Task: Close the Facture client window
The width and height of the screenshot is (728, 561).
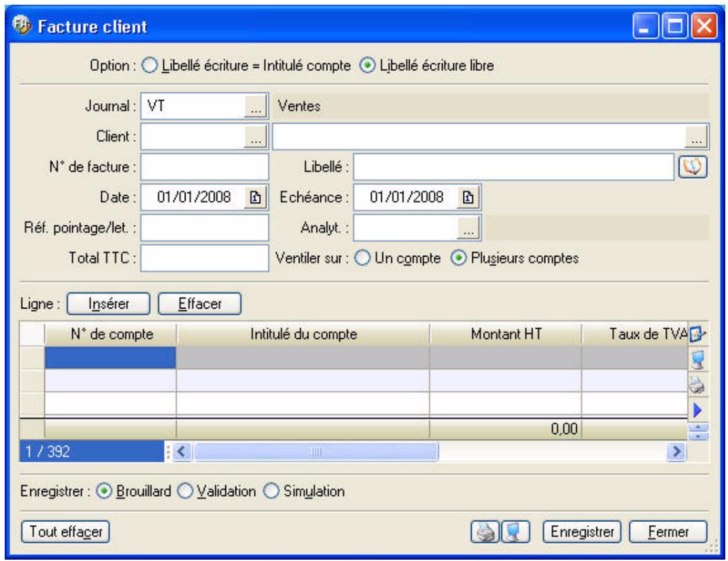Action: [704, 26]
